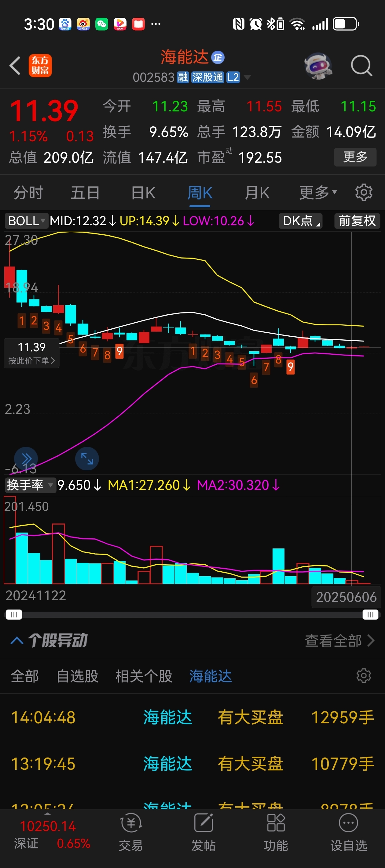Open the 13:19:45 big buy order row
Image resolution: width=385 pixels, height=868 pixels.
point(192,763)
